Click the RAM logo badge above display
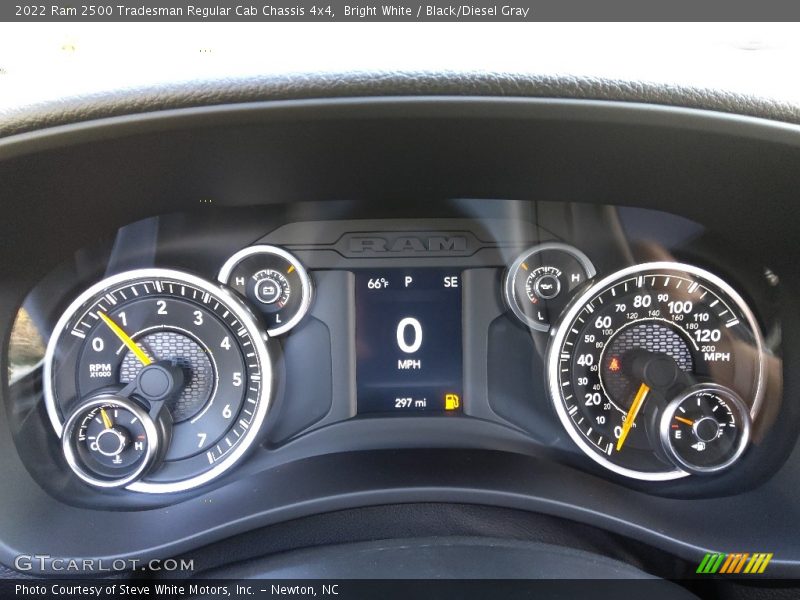This screenshot has height=600, width=800. tap(408, 244)
